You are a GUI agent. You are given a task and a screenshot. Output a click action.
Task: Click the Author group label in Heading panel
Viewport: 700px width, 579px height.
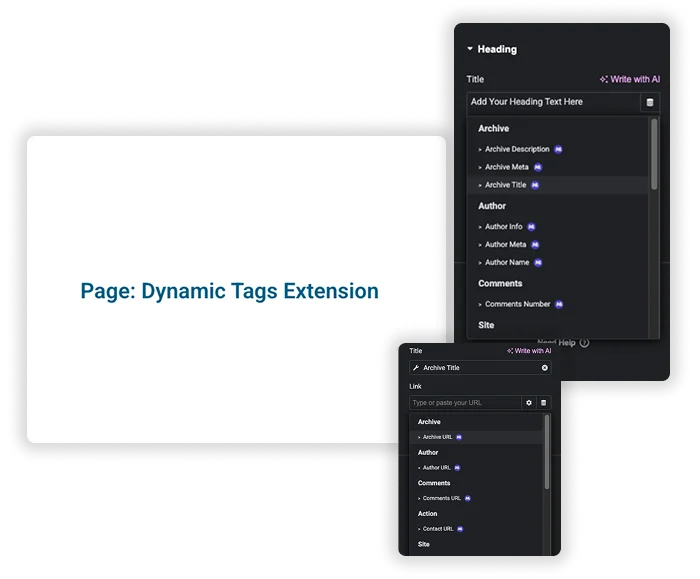pyautogui.click(x=492, y=206)
